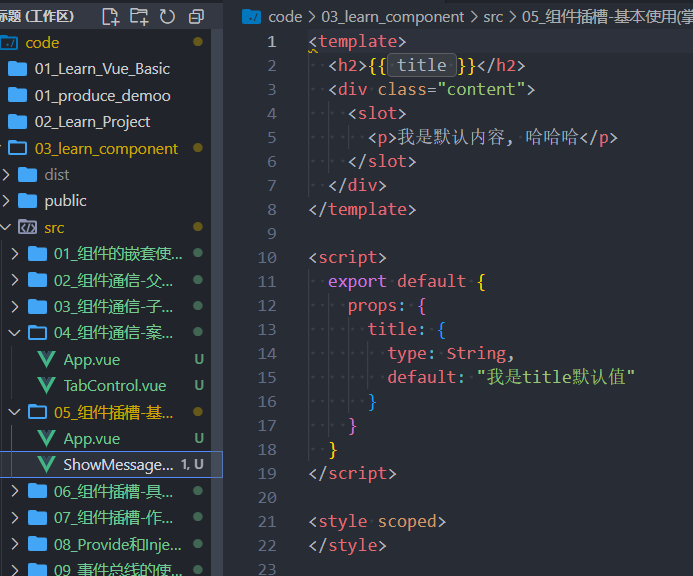Image resolution: width=693 pixels, height=576 pixels.
Task: Click the Vue icon beside ShowMessage file
Action: coord(46,464)
